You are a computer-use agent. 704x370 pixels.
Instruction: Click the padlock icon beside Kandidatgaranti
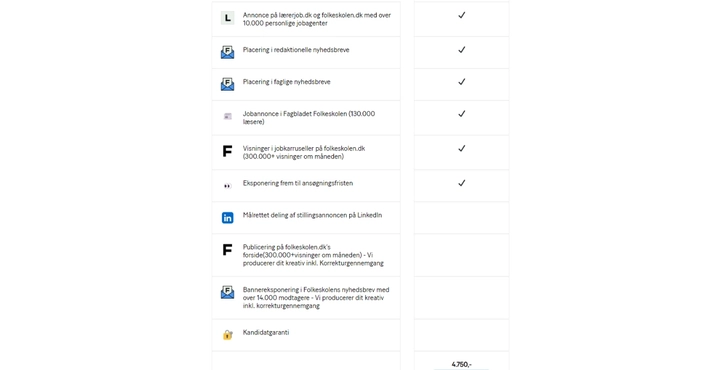click(x=228, y=335)
